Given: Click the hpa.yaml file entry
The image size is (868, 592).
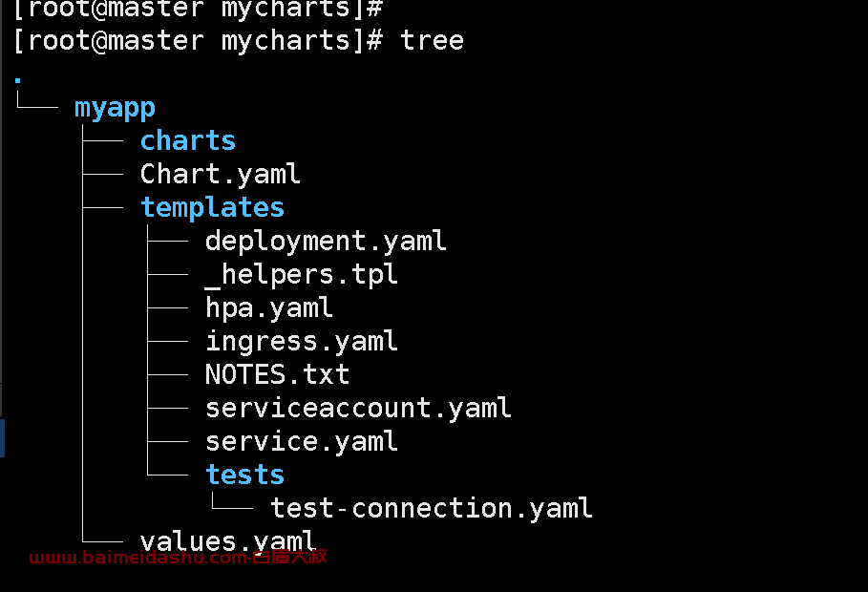Looking at the screenshot, I should click(268, 308).
